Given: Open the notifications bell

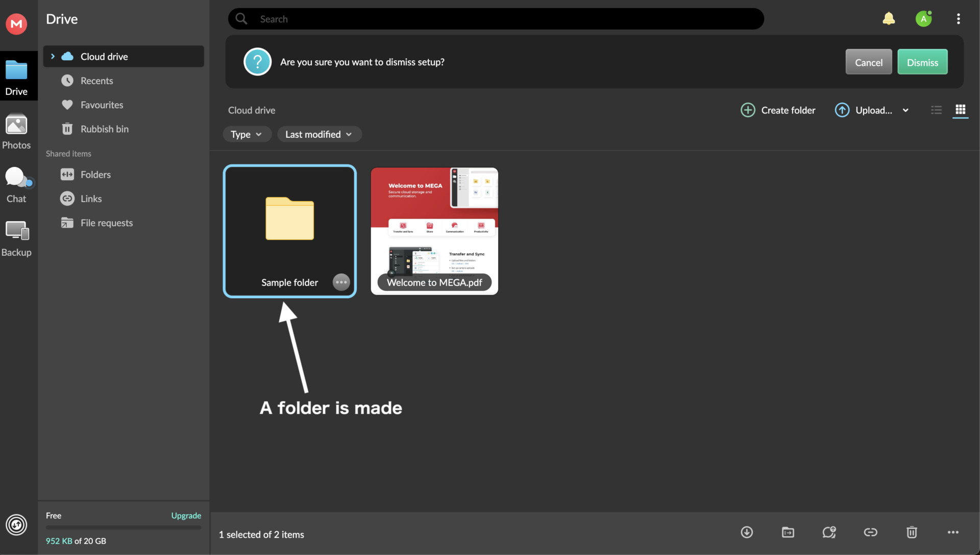Looking at the screenshot, I should click(889, 18).
